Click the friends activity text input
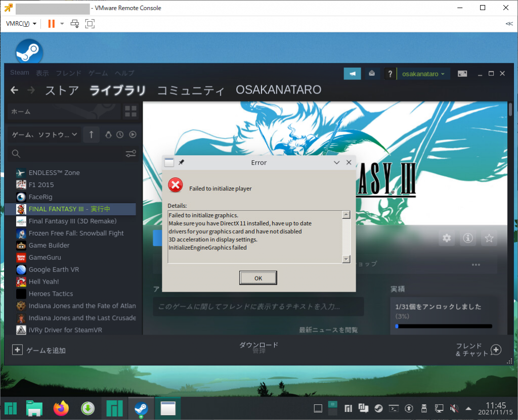 coord(258,307)
